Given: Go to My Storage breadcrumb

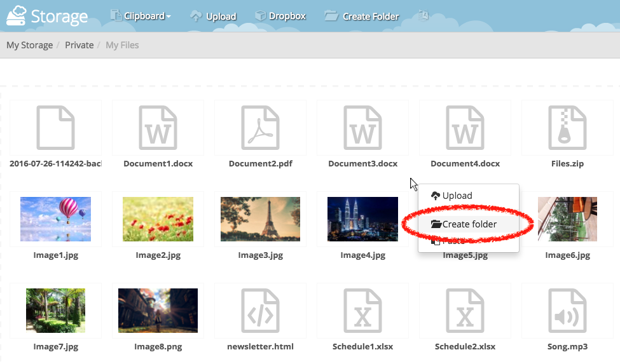Looking at the screenshot, I should click(x=29, y=45).
